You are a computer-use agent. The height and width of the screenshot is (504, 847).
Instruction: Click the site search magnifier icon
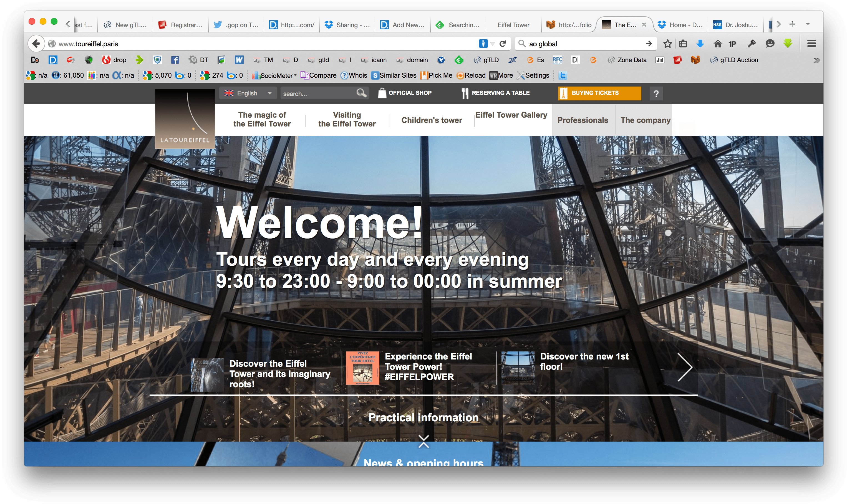[x=361, y=93]
